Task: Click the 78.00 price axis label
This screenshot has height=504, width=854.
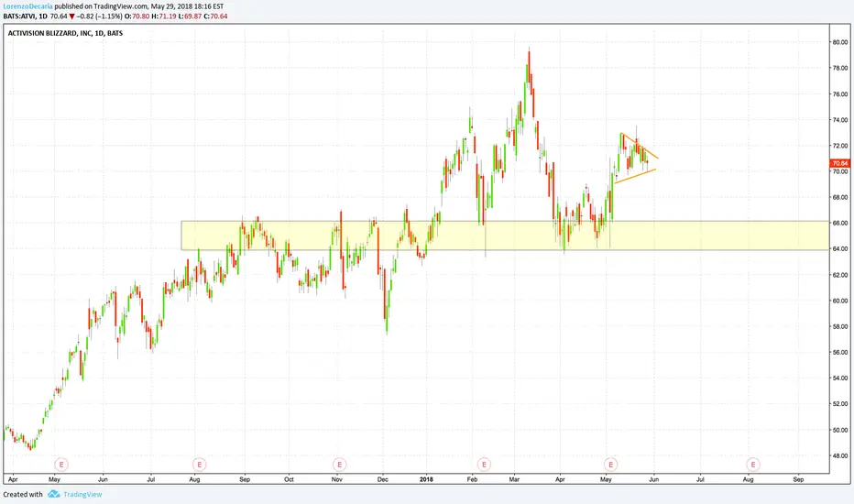Action: (840, 68)
